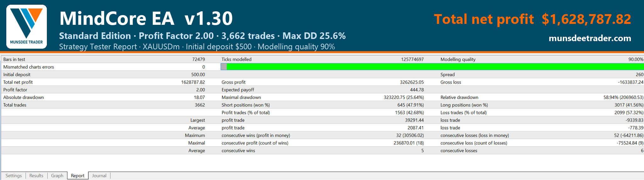Click consecutive wins value 32 (30506.02)
The width and height of the screenshot is (644, 180).
pyautogui.click(x=410, y=135)
